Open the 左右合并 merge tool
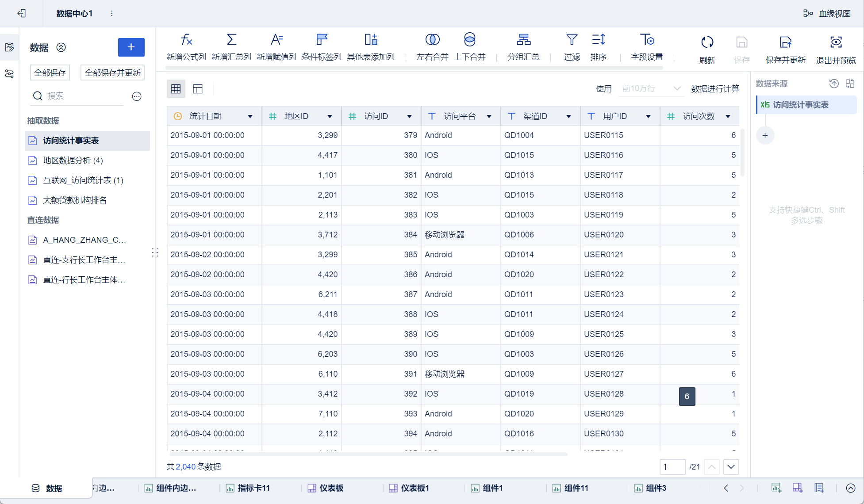This screenshot has width=864, height=504. coord(432,40)
